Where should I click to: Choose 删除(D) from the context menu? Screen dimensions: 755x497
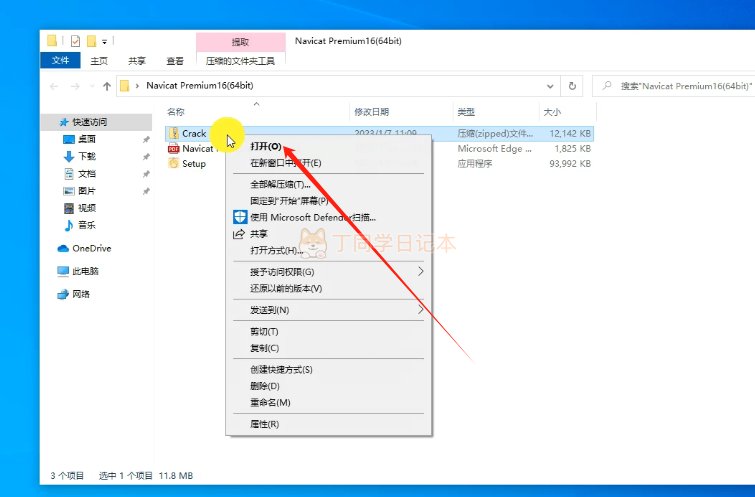(x=265, y=386)
